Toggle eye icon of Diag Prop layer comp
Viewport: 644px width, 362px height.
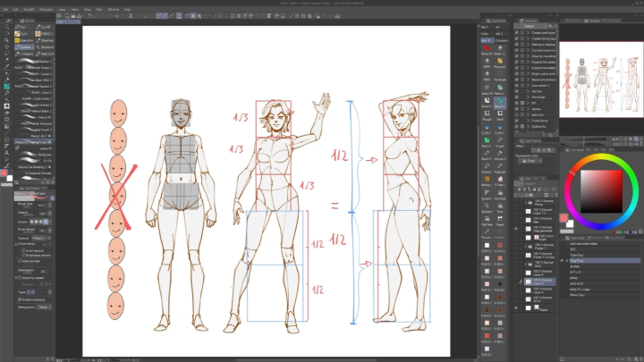click(563, 261)
